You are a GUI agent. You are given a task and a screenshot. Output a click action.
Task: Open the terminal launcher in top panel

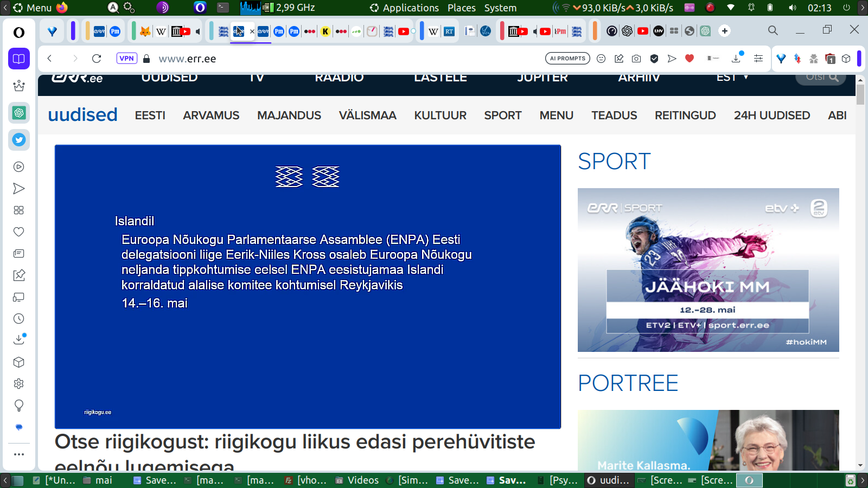click(x=223, y=8)
